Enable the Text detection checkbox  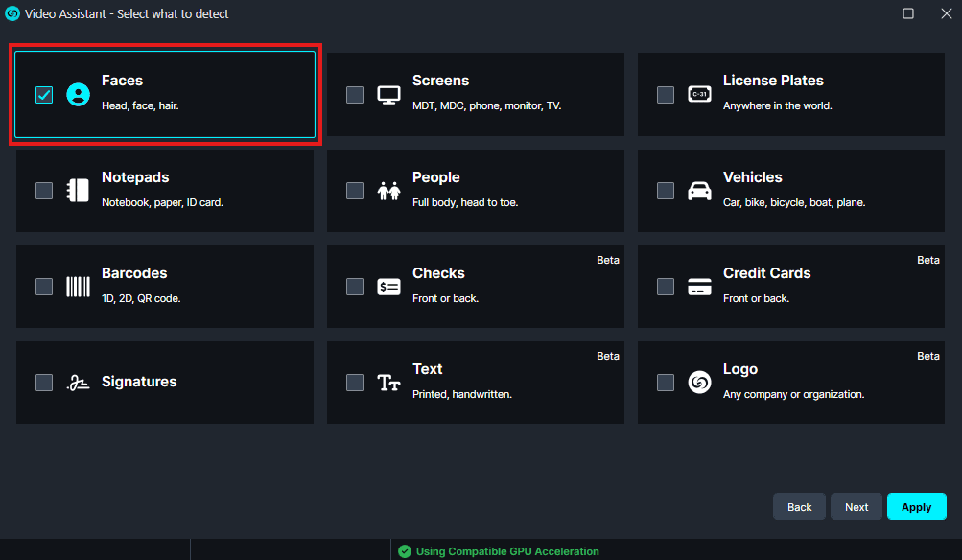coord(355,382)
